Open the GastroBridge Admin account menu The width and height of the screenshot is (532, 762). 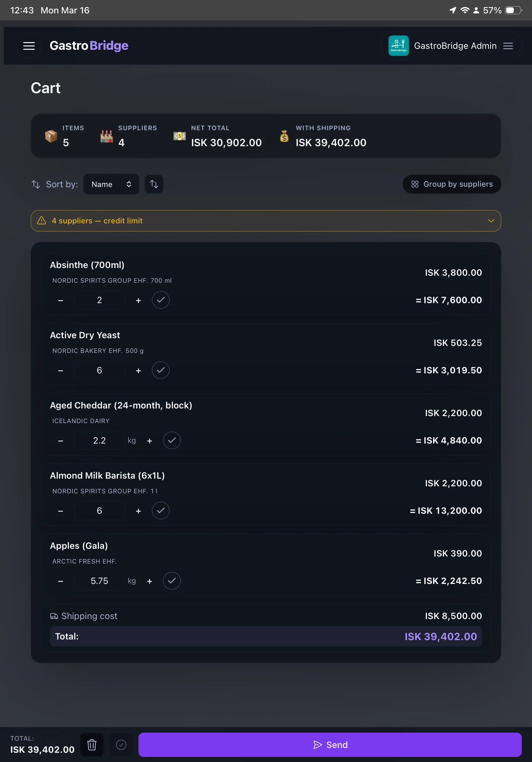[x=507, y=45]
